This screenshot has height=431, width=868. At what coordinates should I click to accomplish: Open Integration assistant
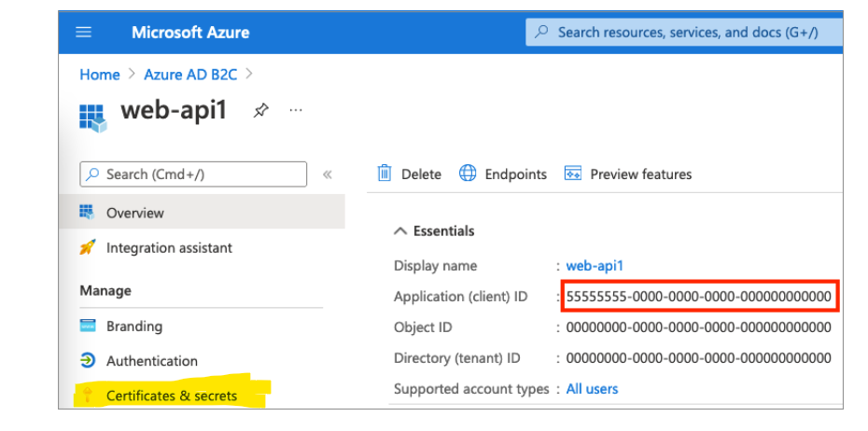[169, 248]
